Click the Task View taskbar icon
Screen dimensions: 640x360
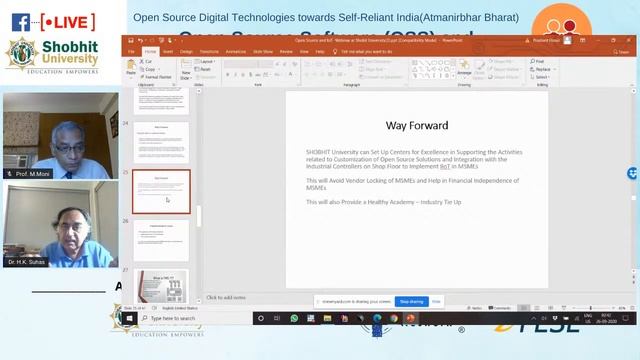coord(277,318)
